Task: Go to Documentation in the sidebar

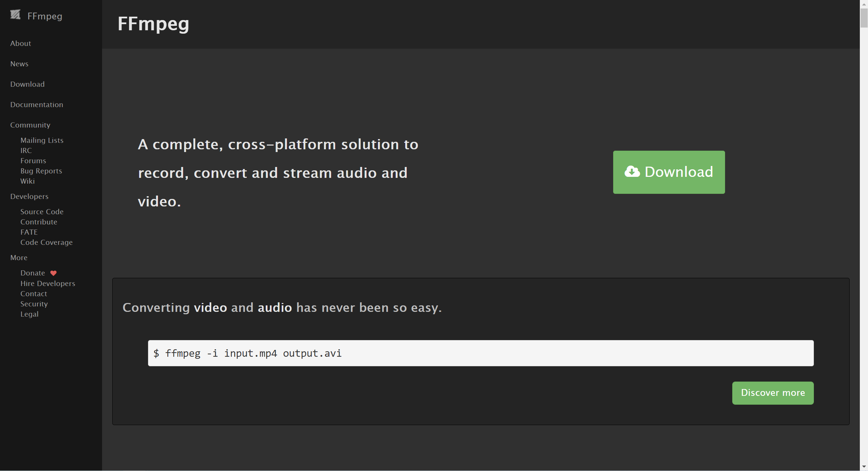Action: [36, 105]
